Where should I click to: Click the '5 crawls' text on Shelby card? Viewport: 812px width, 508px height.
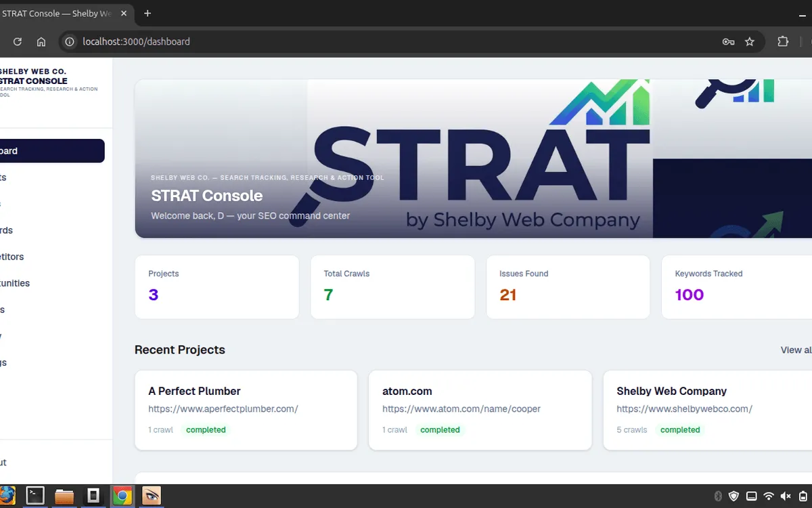point(632,430)
